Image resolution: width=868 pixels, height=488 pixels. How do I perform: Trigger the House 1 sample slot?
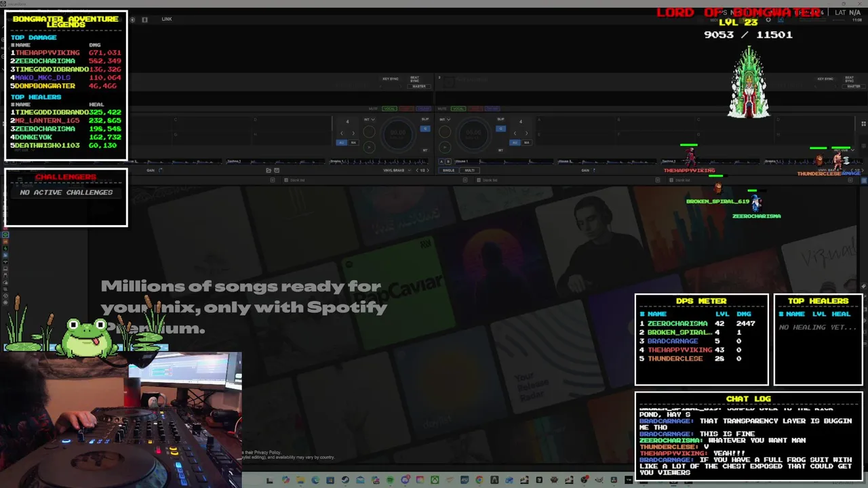point(504,161)
